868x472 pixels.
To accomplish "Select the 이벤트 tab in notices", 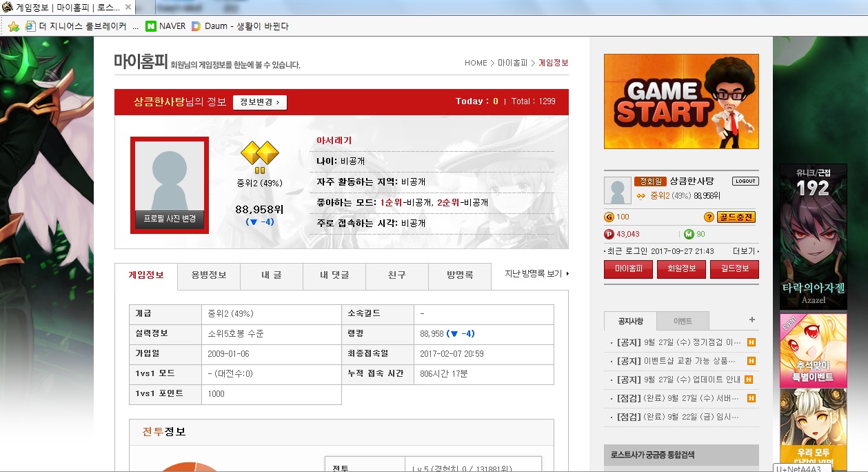I will pos(682,321).
